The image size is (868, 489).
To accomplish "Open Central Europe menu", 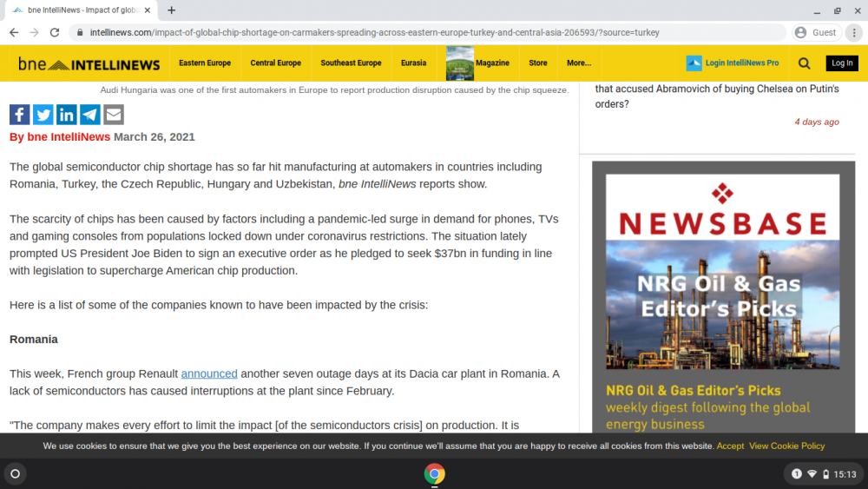I will click(276, 63).
